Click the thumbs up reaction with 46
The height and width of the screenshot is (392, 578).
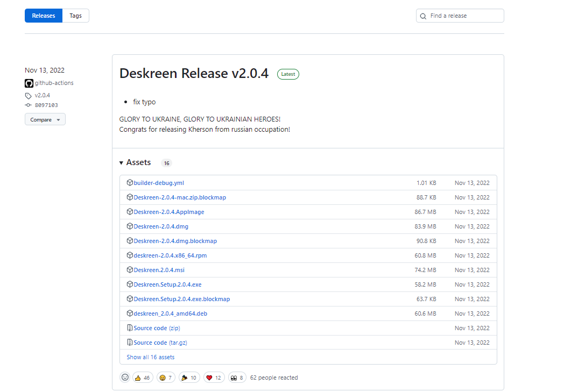(143, 377)
